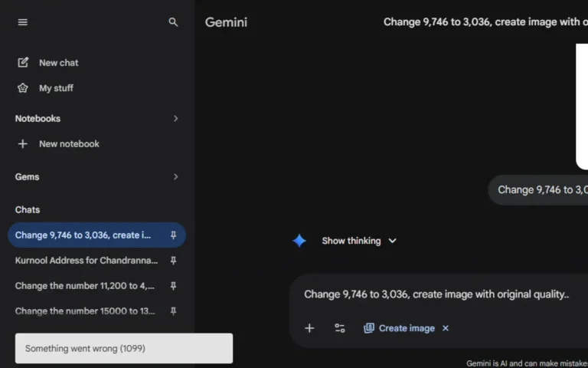Click the search magnifier icon
This screenshot has width=588, height=368.
[x=173, y=22]
